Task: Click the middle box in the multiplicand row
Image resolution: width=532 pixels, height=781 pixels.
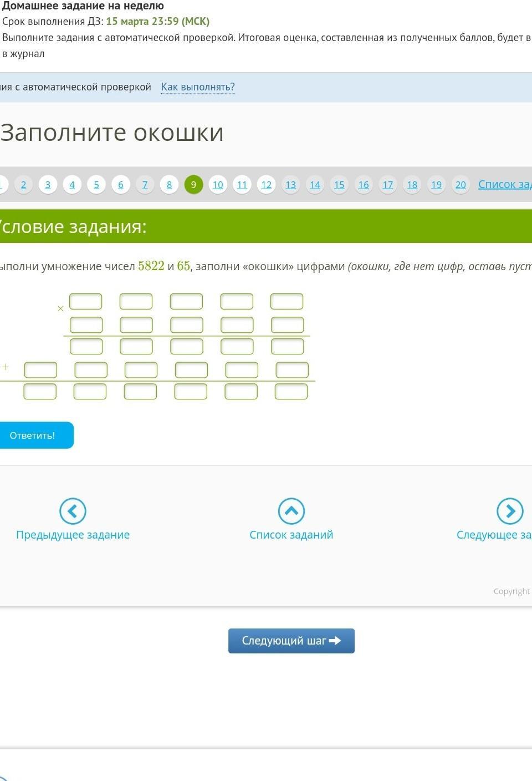Action: 186,302
